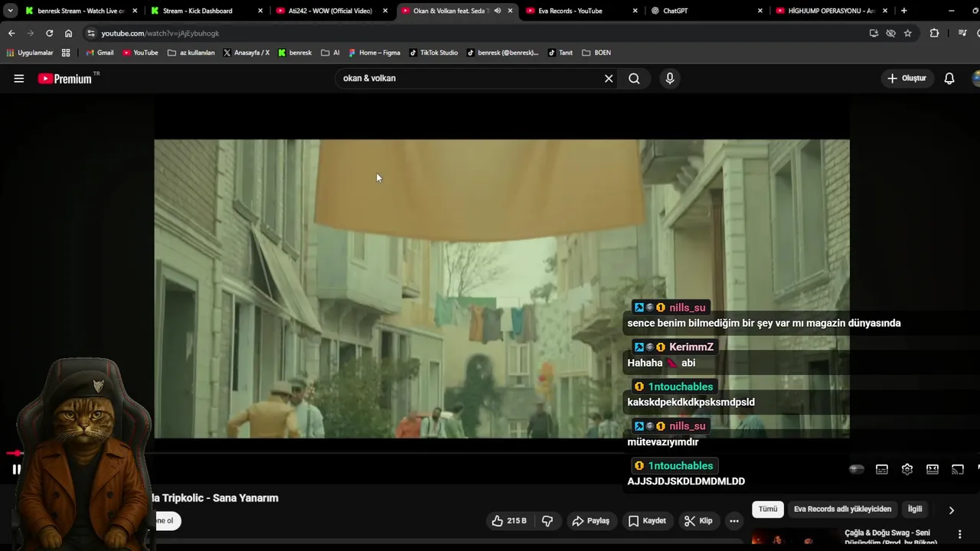
Task: Open Uygulamalar apps bookmark
Action: point(30,53)
